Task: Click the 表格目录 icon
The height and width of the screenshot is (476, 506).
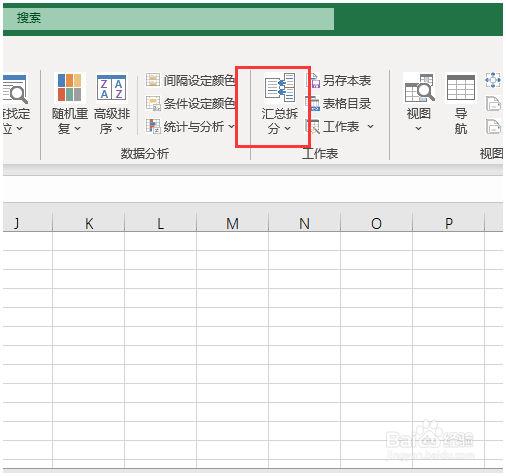Action: pos(313,103)
